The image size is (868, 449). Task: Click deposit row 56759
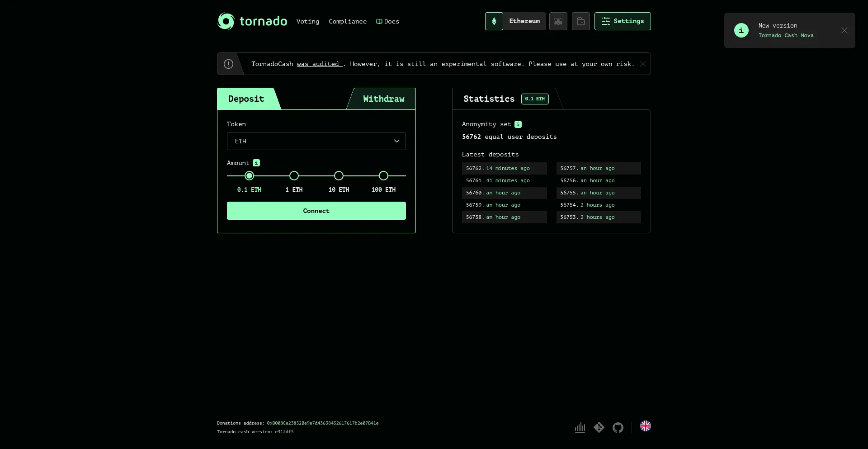[x=505, y=205]
